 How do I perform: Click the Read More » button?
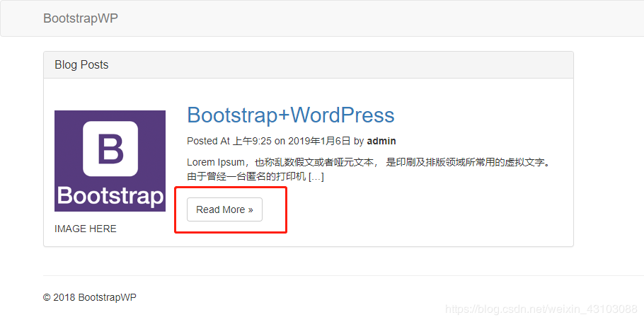click(224, 209)
